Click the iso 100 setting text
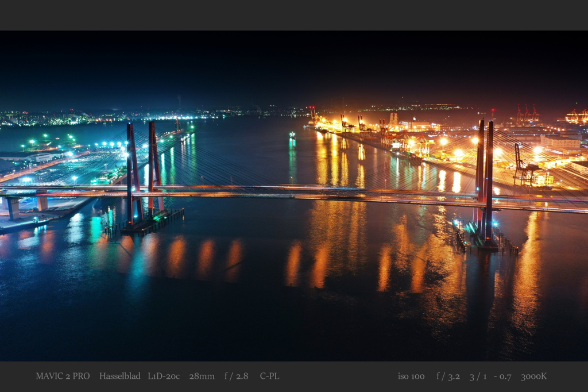The width and height of the screenshot is (588, 392). point(411,376)
